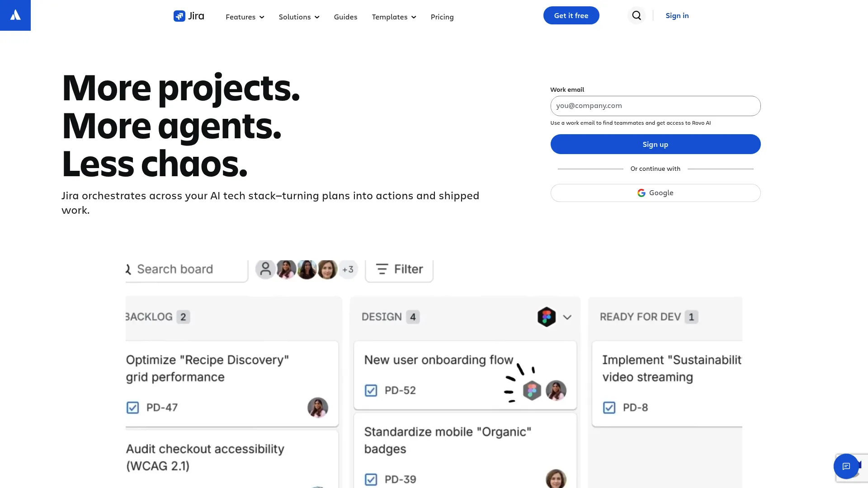This screenshot has width=868, height=488.
Task: Select the third woman avatar in board header
Action: [x=328, y=269]
